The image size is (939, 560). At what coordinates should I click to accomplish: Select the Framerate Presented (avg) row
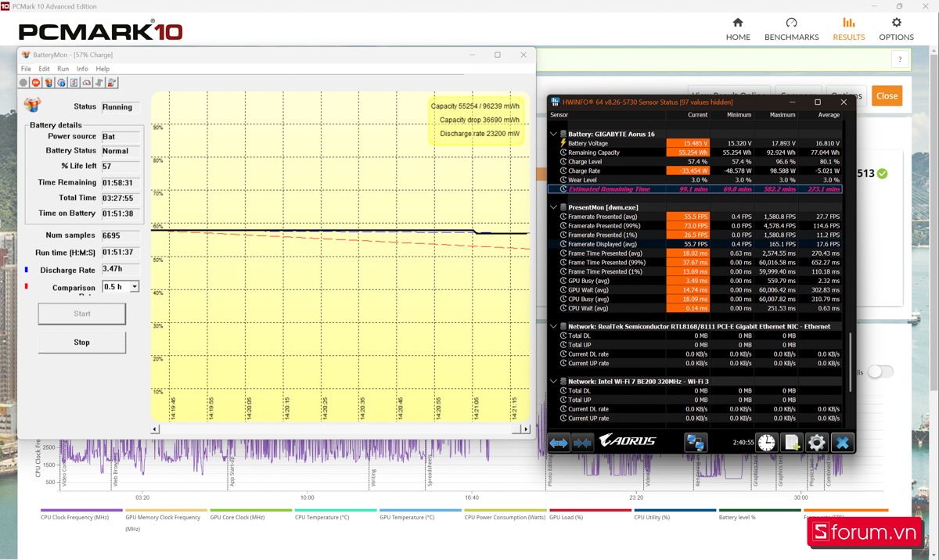[696, 217]
